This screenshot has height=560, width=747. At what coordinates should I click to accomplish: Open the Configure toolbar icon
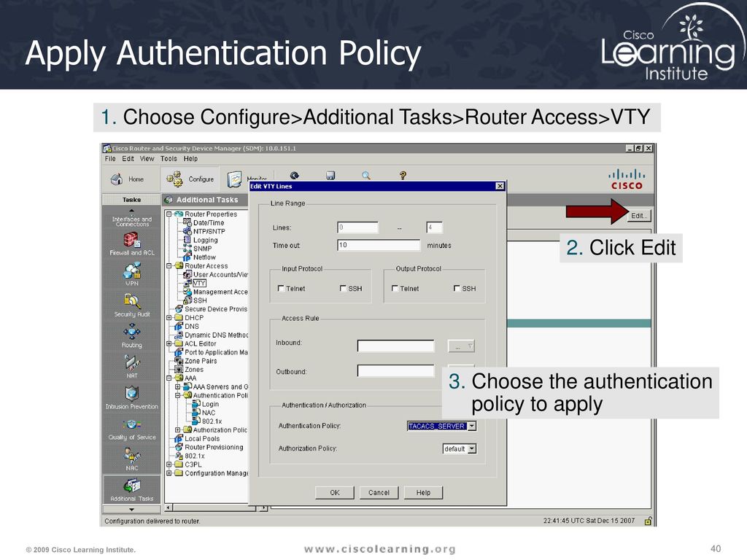pyautogui.click(x=174, y=179)
